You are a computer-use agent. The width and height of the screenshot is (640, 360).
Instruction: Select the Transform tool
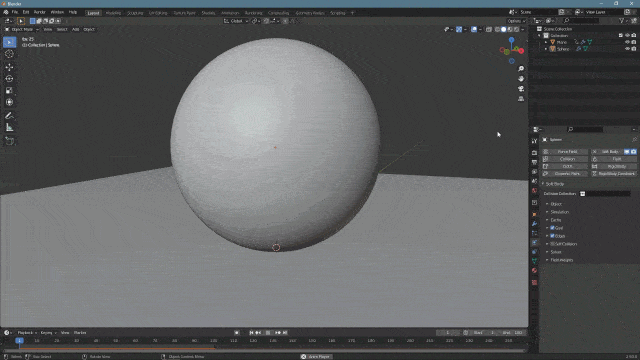pos(9,102)
